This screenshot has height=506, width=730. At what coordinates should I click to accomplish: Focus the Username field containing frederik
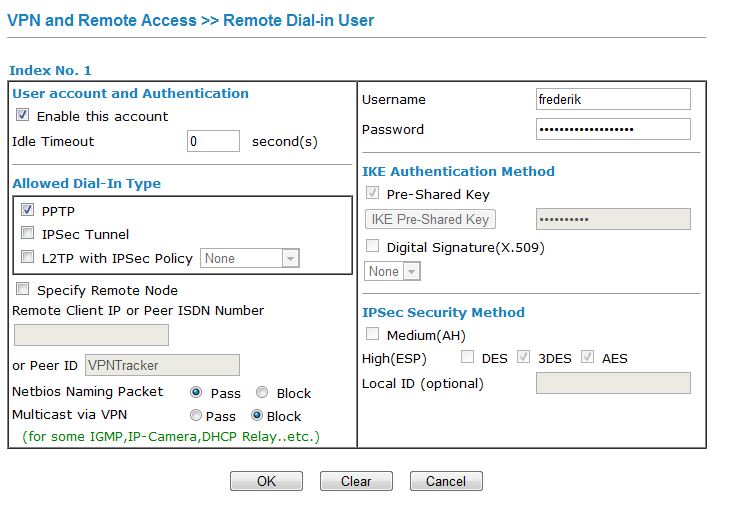pos(613,99)
